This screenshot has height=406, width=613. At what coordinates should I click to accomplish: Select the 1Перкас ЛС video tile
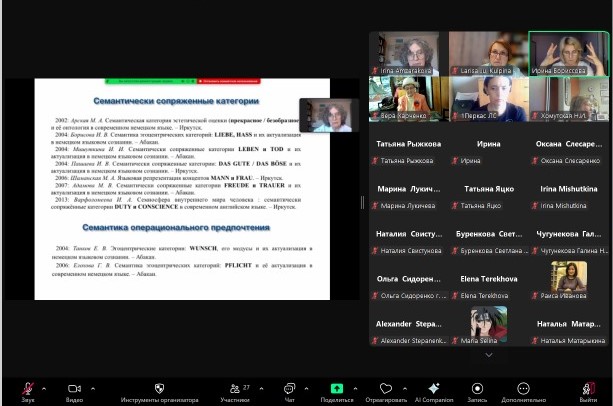489,99
